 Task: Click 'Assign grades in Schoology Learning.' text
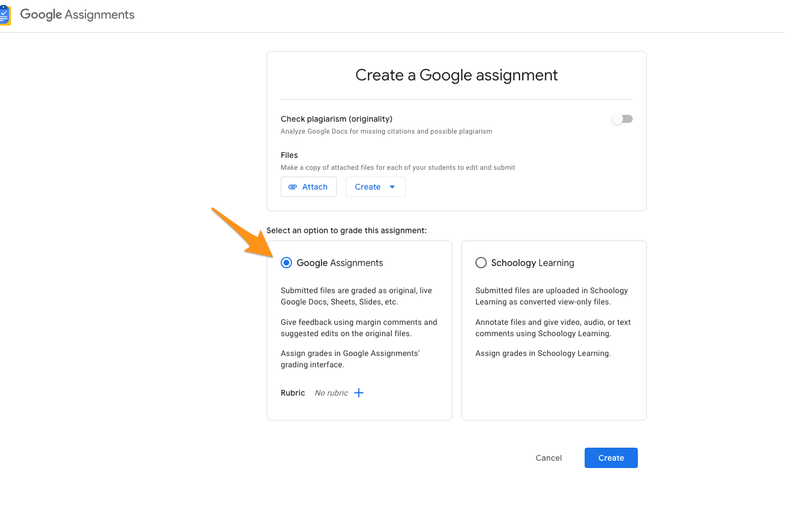pos(543,353)
